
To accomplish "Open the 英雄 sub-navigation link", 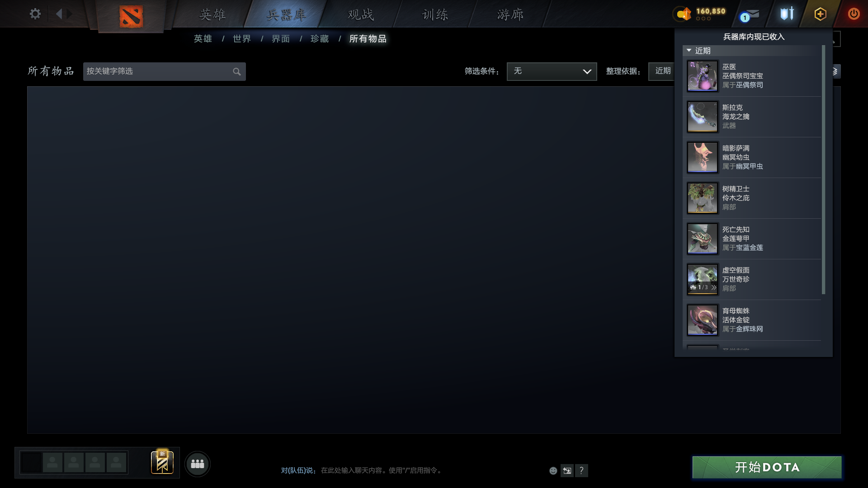I will (x=203, y=39).
